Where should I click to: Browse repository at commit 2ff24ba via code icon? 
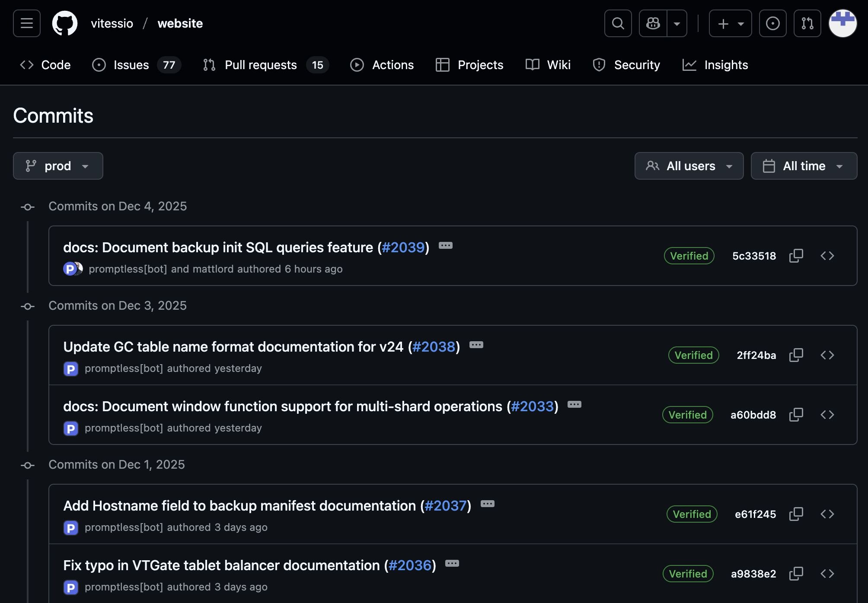coord(828,355)
